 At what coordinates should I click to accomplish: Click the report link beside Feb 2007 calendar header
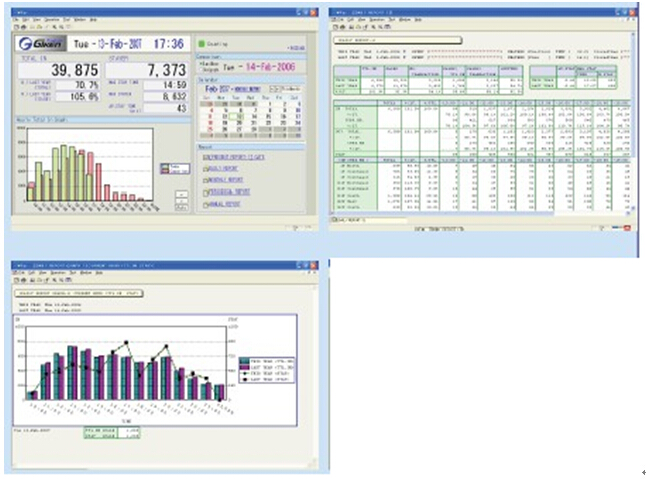pyautogui.click(x=247, y=89)
